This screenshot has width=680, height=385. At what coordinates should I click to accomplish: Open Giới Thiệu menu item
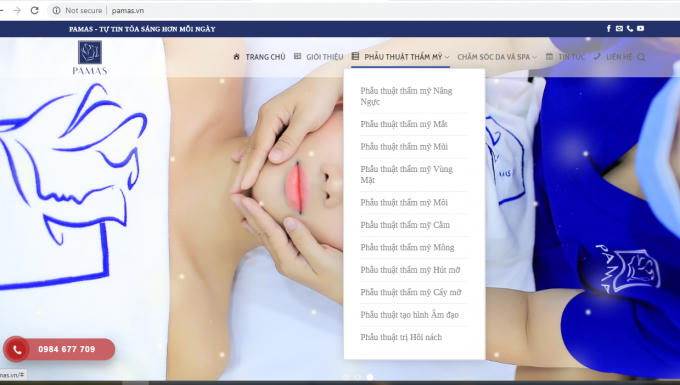click(x=324, y=57)
